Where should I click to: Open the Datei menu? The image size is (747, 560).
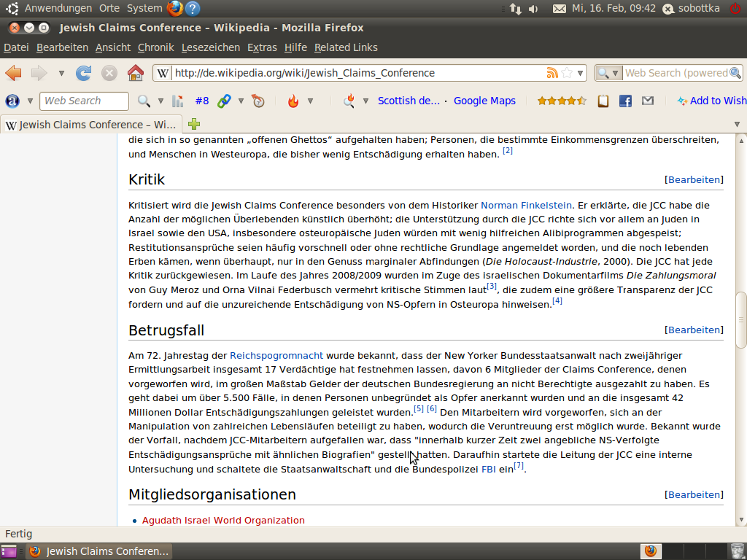pyautogui.click(x=16, y=47)
